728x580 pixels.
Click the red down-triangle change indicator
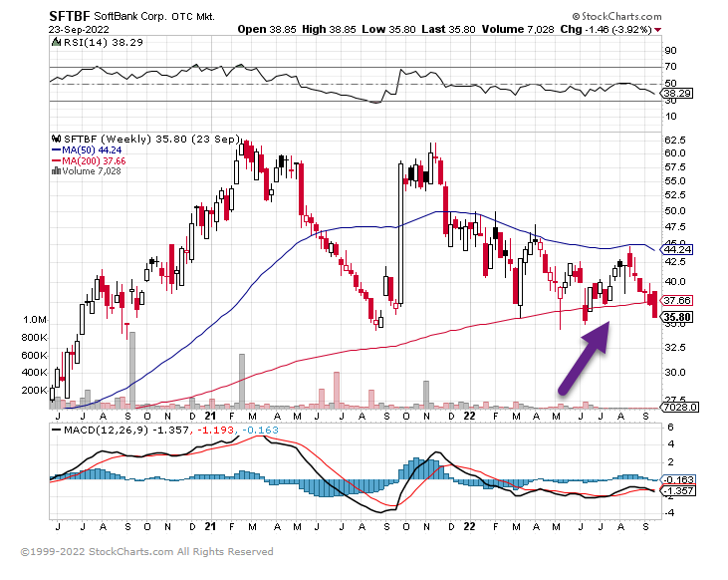pyautogui.click(x=658, y=30)
